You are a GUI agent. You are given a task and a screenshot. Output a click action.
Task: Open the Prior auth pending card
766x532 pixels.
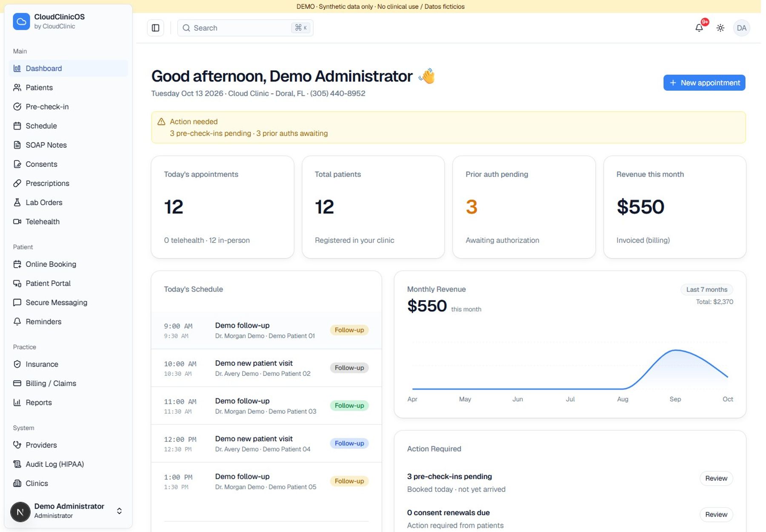pos(524,207)
